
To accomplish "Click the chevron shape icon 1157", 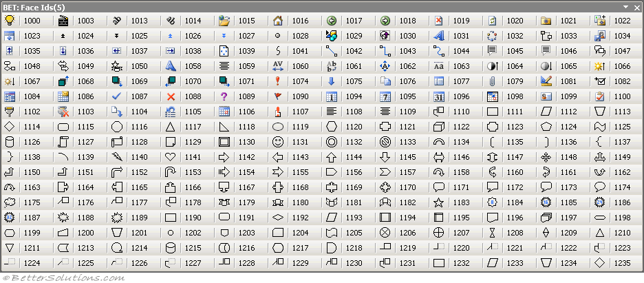I will click(385, 171).
